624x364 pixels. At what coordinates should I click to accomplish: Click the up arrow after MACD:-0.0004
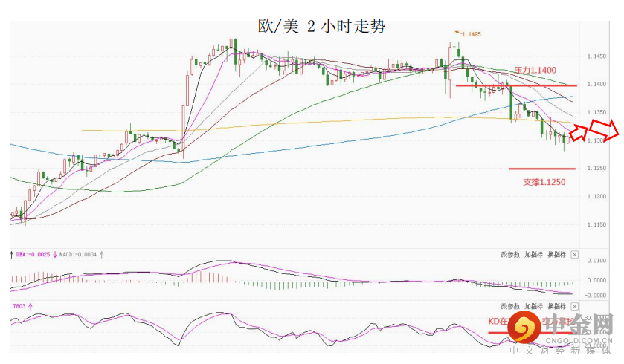click(102, 254)
